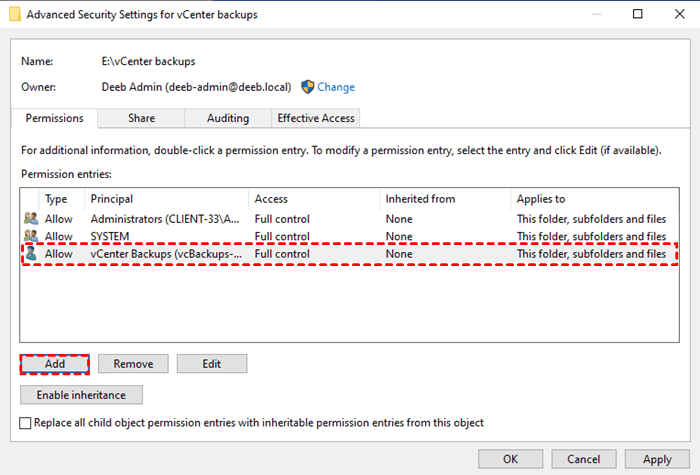Click the Apply button
The height and width of the screenshot is (475, 700).
point(657,459)
